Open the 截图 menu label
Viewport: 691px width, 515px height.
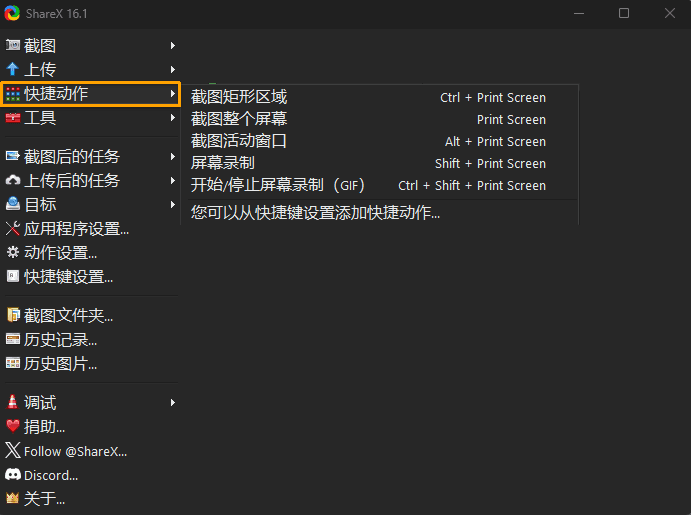(x=40, y=45)
